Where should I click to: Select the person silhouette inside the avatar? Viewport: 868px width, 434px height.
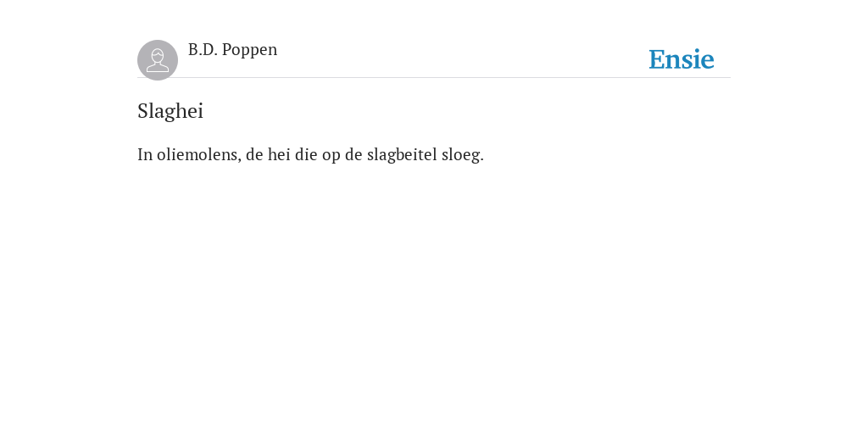tap(158, 60)
